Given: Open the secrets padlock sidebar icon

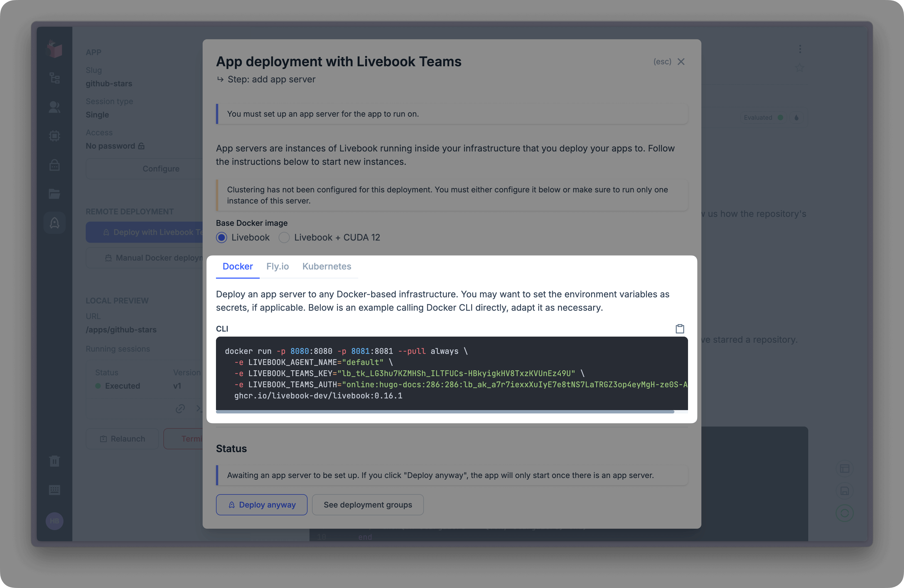Looking at the screenshot, I should pyautogui.click(x=54, y=165).
